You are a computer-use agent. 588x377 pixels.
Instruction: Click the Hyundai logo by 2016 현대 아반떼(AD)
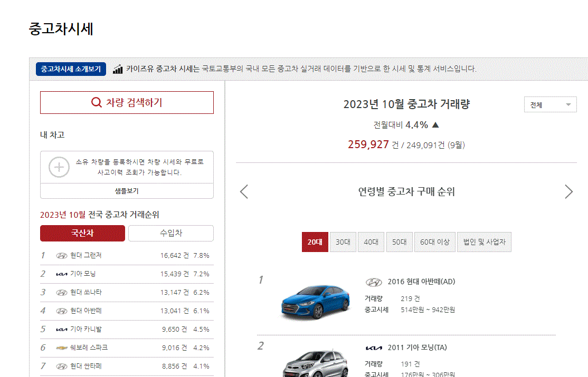(374, 282)
